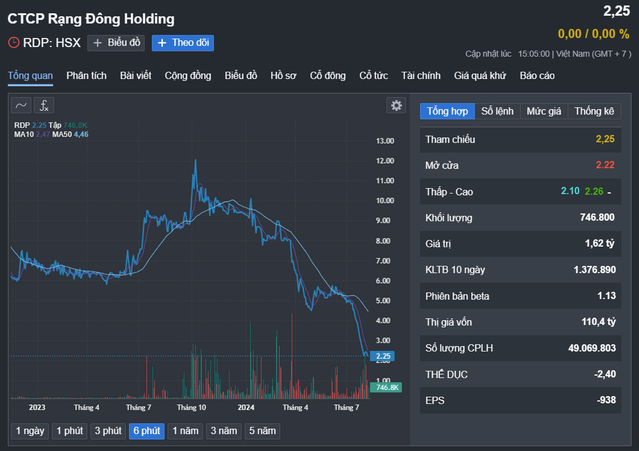Show the Thống kê panel tab
639x451 pixels.
(594, 111)
